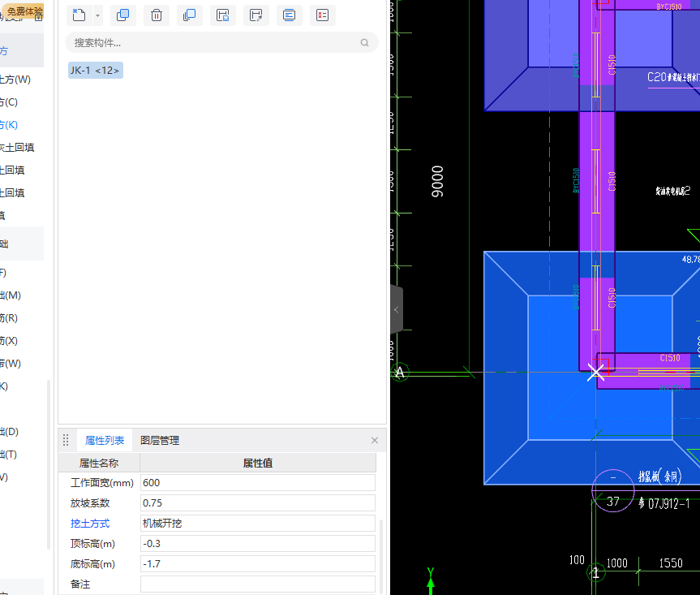Edit the 底标高(m) value -1.7
Image resolution: width=700 pixels, height=595 pixels.
point(258,564)
